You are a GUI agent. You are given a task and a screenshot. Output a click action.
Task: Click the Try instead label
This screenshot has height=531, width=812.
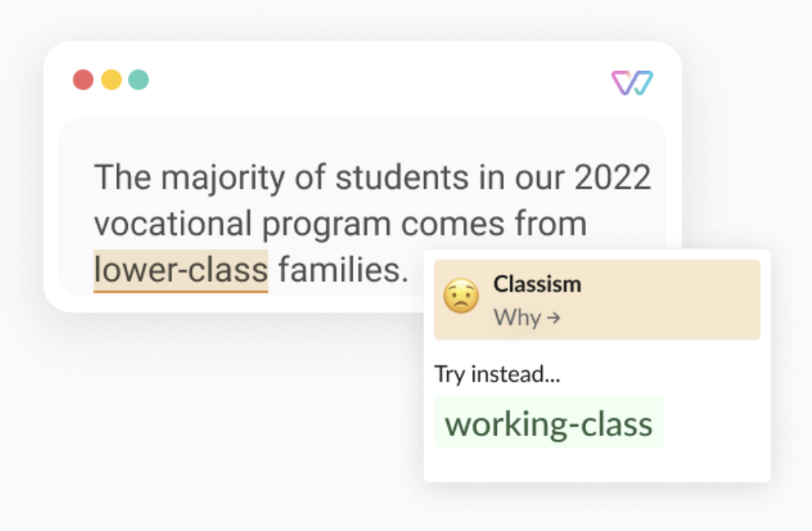(497, 374)
